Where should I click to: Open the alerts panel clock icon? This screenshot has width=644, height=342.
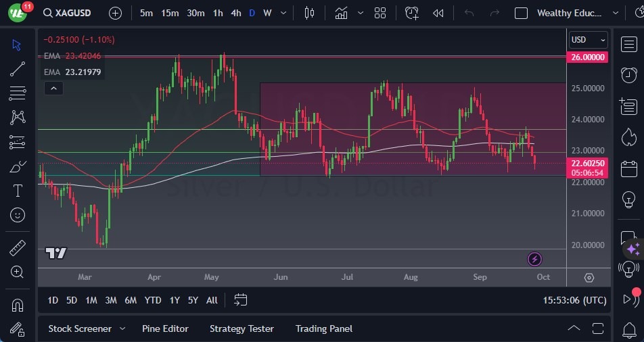click(x=628, y=74)
